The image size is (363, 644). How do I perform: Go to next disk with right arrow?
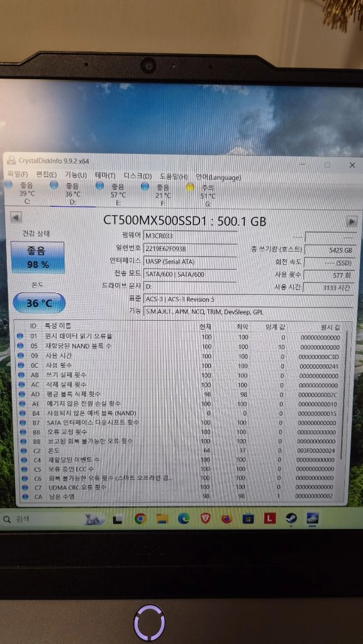(x=352, y=221)
